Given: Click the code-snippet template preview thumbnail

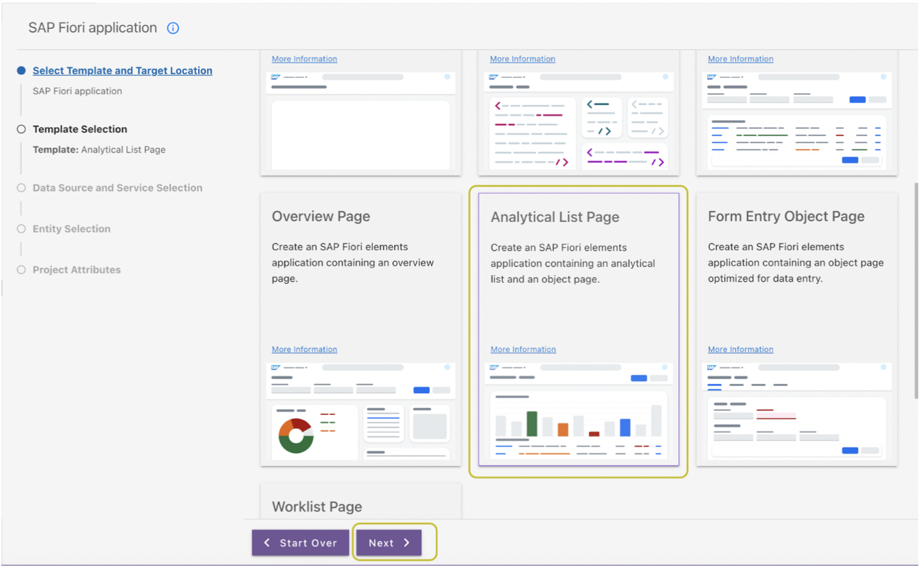Looking at the screenshot, I should [x=578, y=121].
